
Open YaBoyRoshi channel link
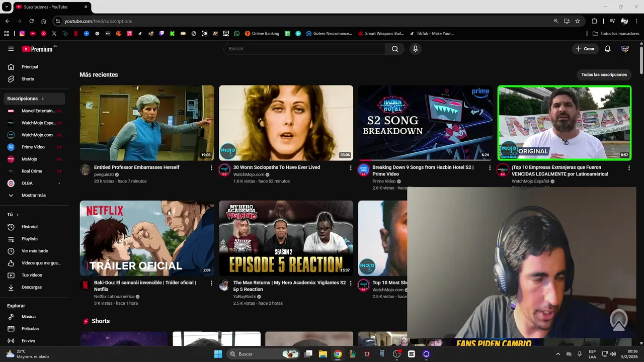click(245, 297)
